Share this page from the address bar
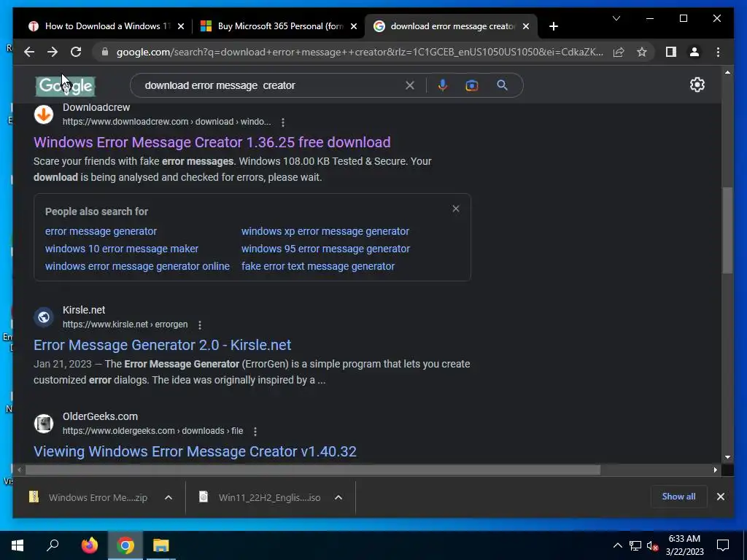 (619, 52)
